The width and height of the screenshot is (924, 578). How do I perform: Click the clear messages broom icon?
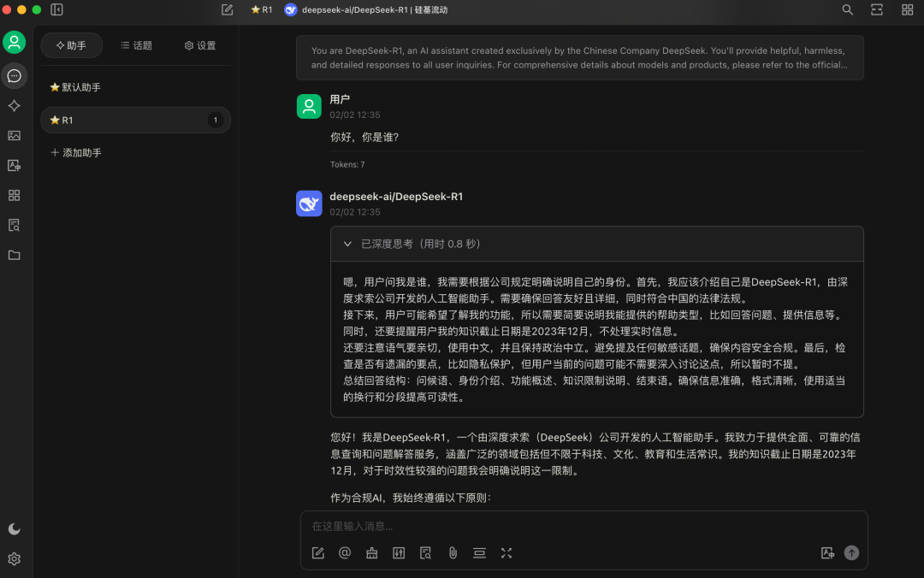point(372,552)
